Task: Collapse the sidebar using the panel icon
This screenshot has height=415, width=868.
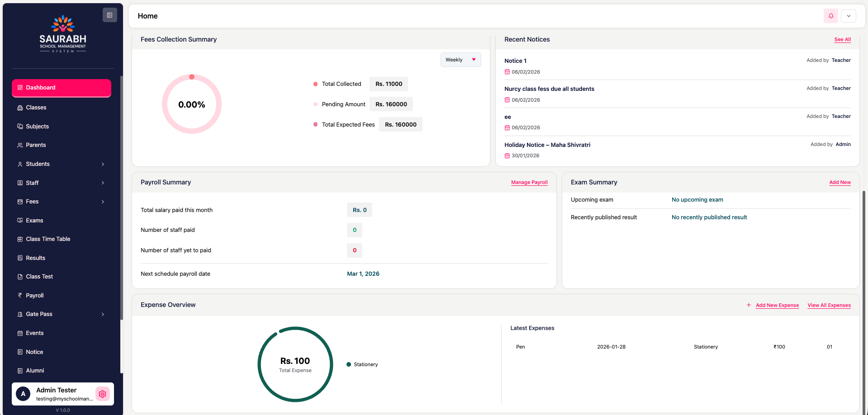Action: [109, 15]
